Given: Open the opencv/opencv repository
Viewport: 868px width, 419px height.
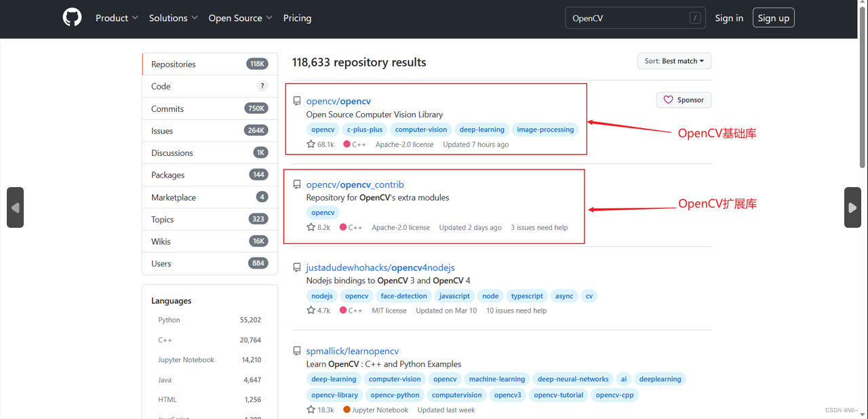Looking at the screenshot, I should 338,101.
